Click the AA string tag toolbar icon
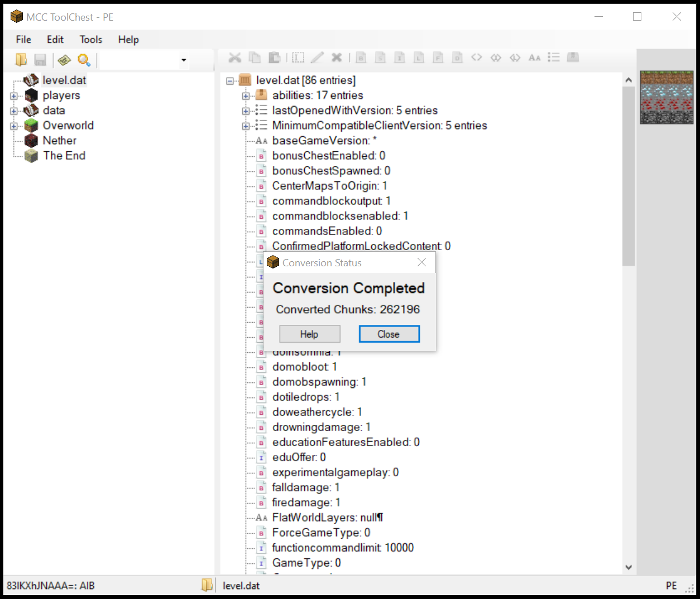700x599 pixels. (534, 57)
